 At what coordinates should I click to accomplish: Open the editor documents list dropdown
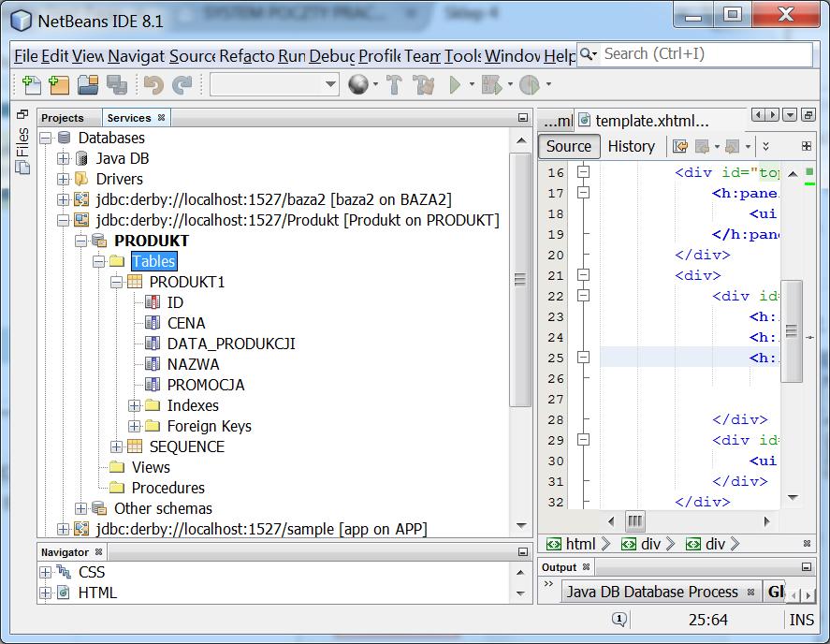coord(790,115)
